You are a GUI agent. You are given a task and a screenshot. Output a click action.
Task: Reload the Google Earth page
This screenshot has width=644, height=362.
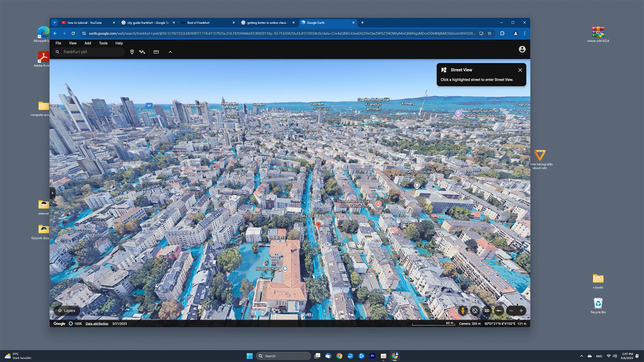[x=73, y=33]
